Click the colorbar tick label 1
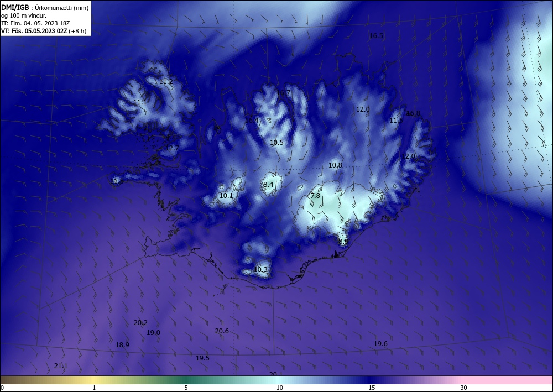 click(x=94, y=388)
